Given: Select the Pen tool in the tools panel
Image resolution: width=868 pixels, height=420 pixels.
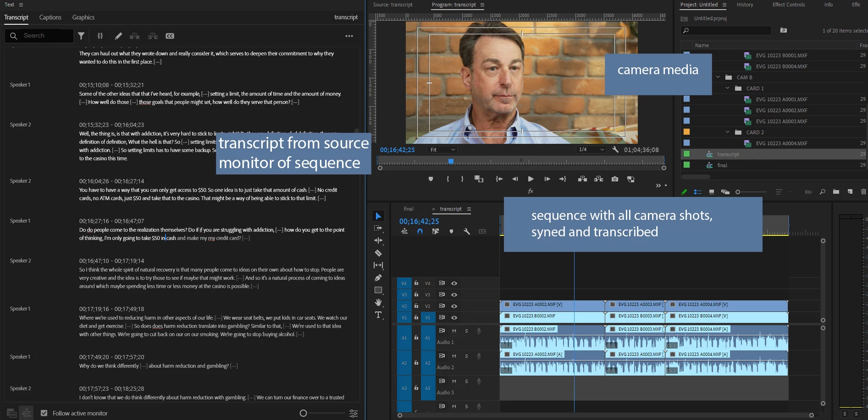Looking at the screenshot, I should coord(378,278).
